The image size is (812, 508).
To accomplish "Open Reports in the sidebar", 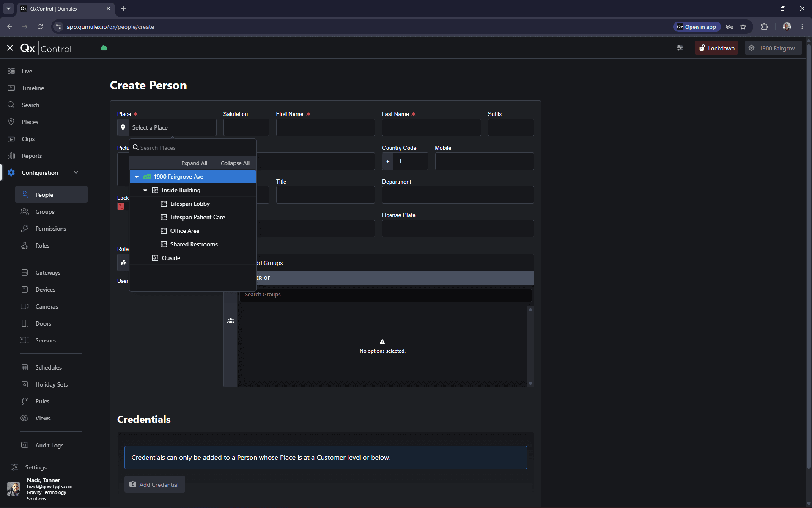I will [x=32, y=156].
